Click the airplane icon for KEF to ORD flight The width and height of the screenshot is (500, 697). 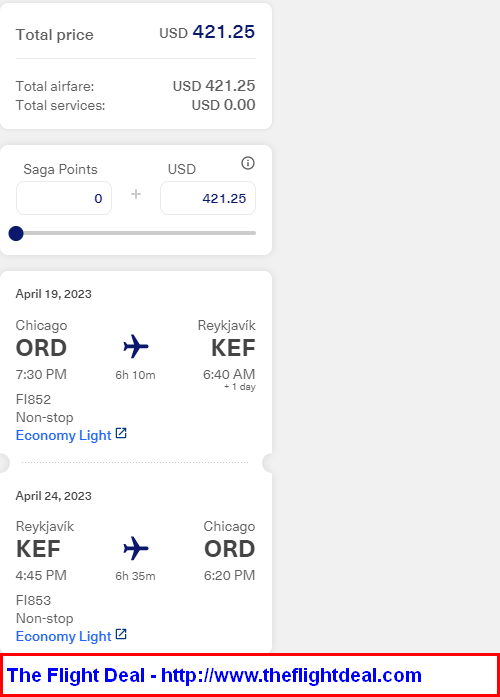click(136, 548)
